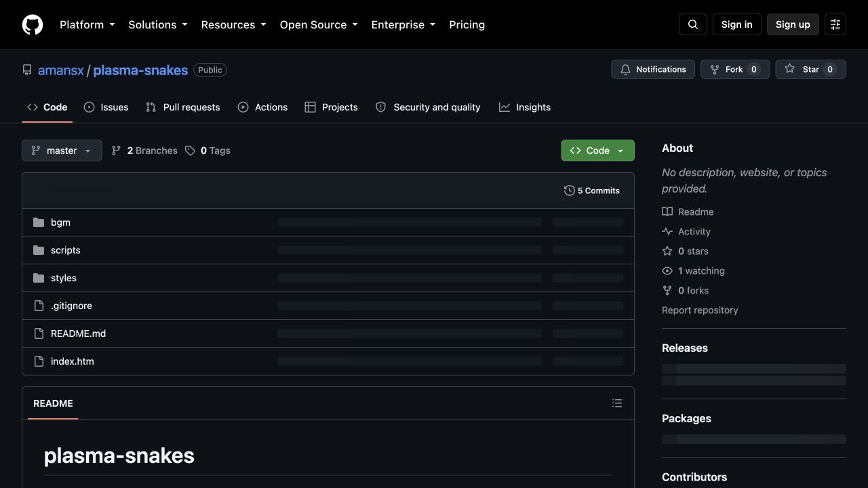Screen dimensions: 868x488
Task: Click the bgm folder icon
Action: click(x=39, y=222)
